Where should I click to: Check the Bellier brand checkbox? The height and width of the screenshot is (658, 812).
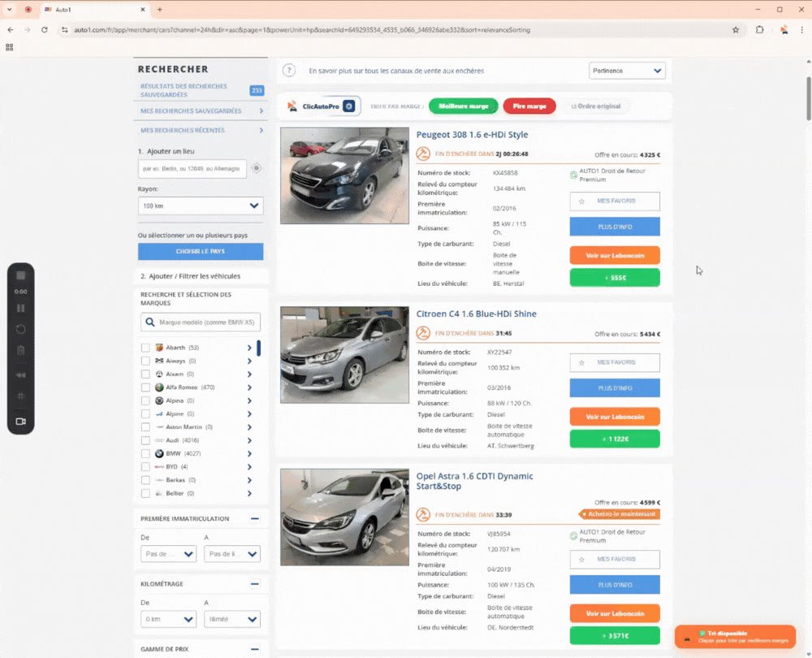pos(145,493)
